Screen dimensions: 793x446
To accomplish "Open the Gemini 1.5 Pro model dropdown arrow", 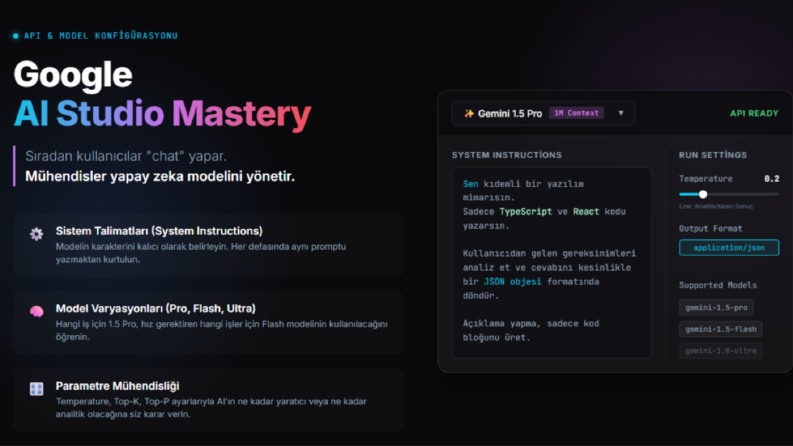I will (621, 113).
